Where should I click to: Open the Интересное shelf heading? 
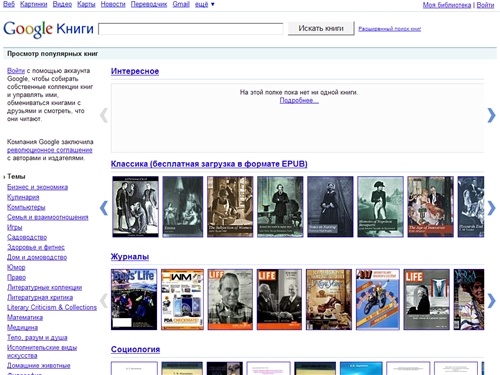tap(135, 71)
